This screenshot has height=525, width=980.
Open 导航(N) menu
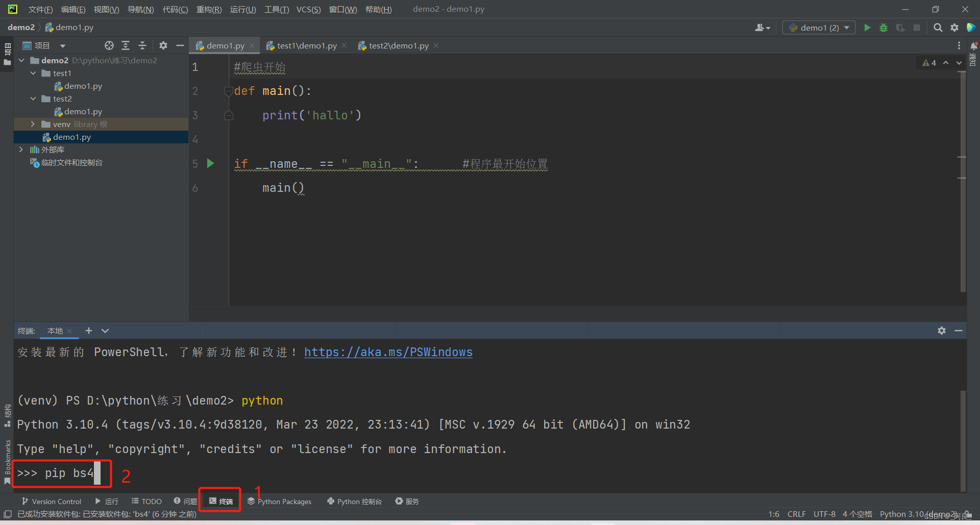(x=140, y=9)
